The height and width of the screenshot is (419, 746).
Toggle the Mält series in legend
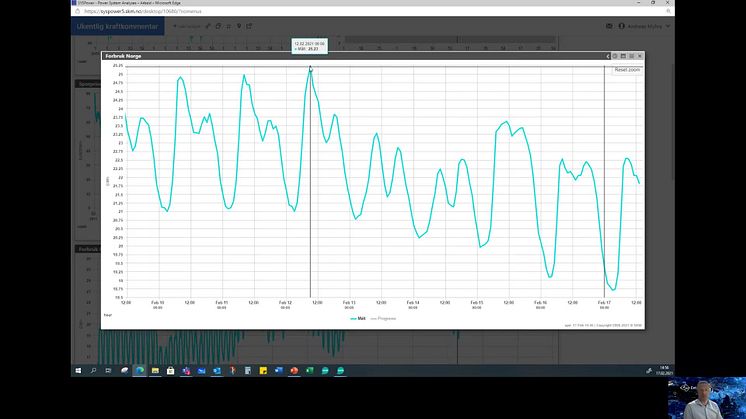358,318
